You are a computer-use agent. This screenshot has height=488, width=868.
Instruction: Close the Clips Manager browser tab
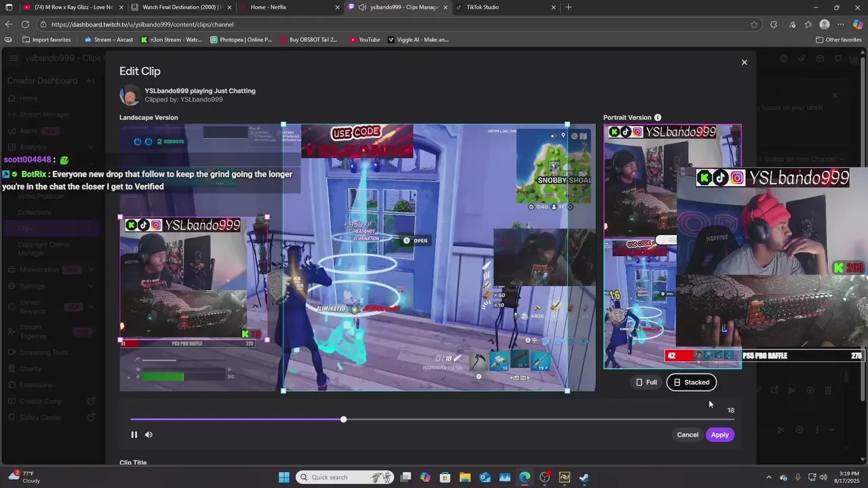(445, 7)
